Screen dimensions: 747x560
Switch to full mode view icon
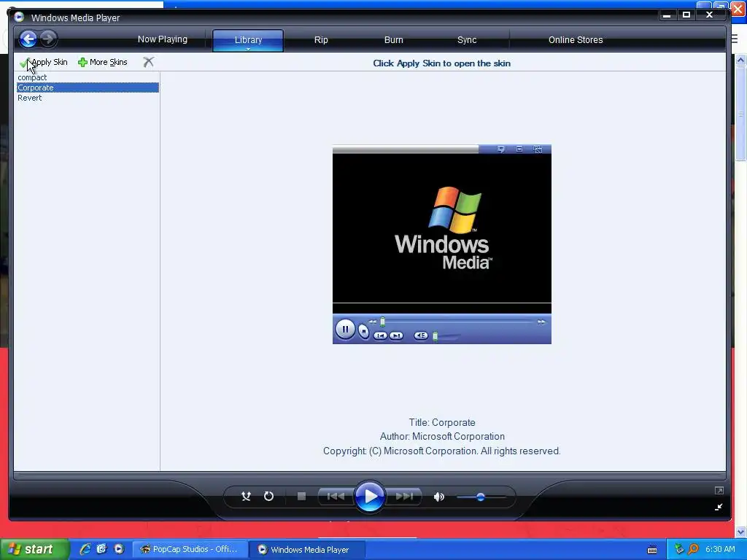(719, 491)
